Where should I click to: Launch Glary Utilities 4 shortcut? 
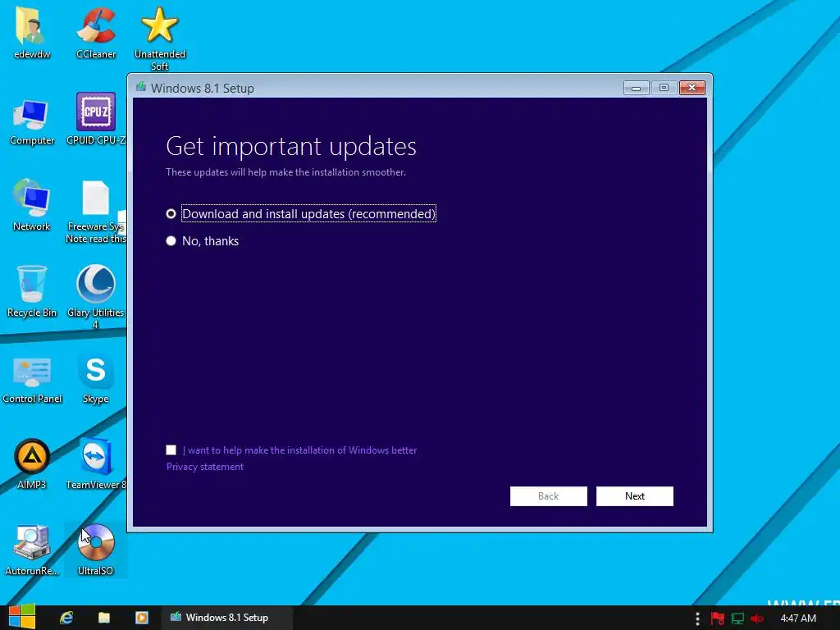point(96,297)
